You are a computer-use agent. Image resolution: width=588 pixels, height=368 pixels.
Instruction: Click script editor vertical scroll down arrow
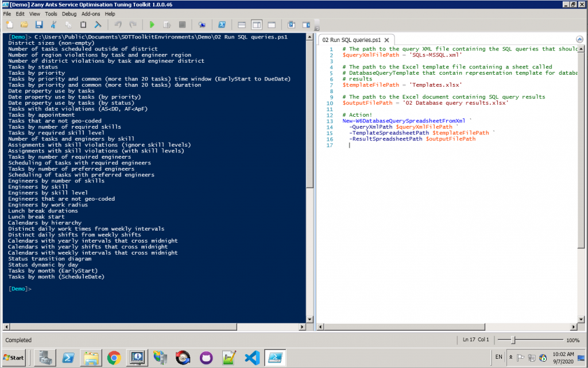pos(581,320)
